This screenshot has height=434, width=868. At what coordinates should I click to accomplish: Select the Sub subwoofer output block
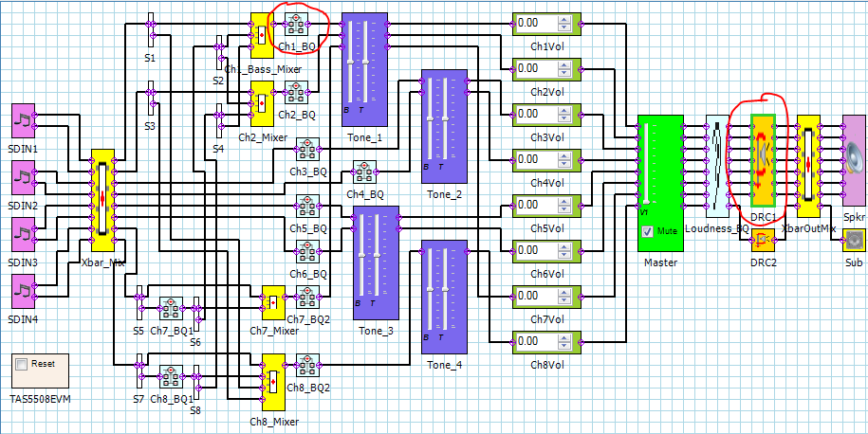(854, 240)
